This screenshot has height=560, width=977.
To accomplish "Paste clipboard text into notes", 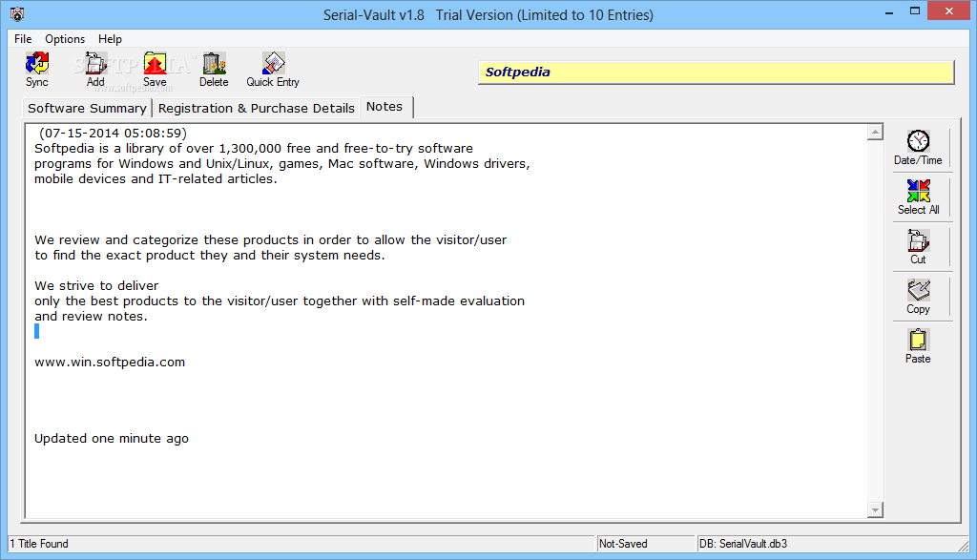I will pos(918,346).
